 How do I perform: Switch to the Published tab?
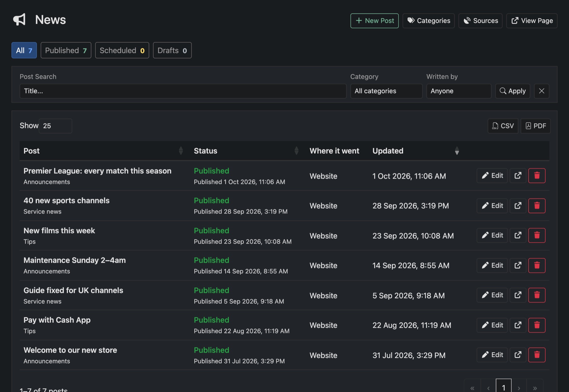(66, 50)
